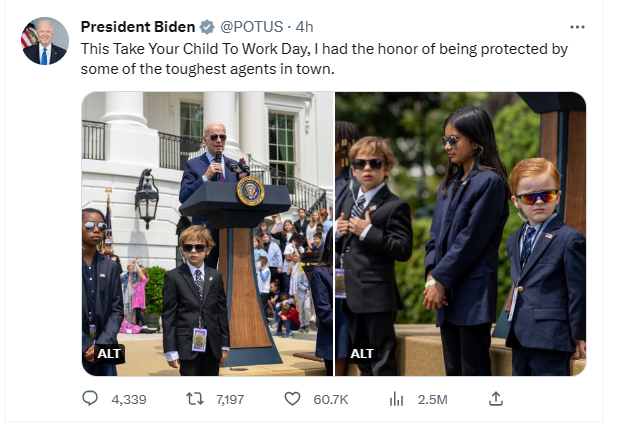623x424 pixels.
Task: Click the 4,339 replies count
Action: [129, 399]
